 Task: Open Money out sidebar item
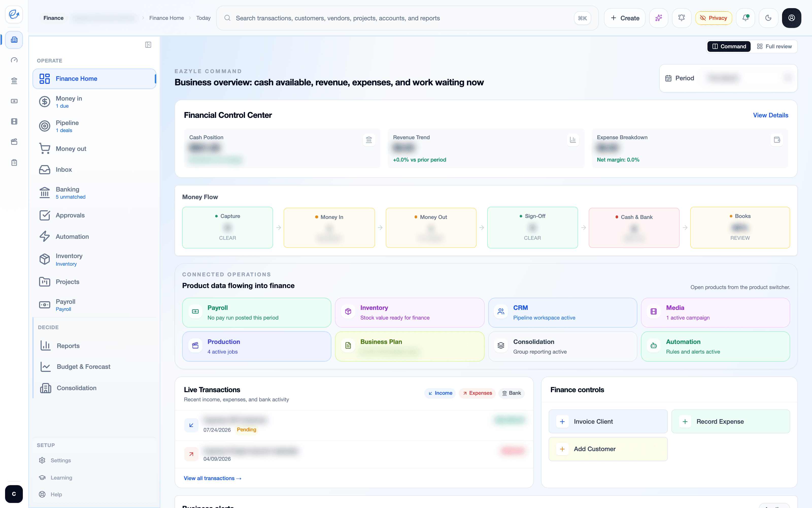click(x=94, y=149)
